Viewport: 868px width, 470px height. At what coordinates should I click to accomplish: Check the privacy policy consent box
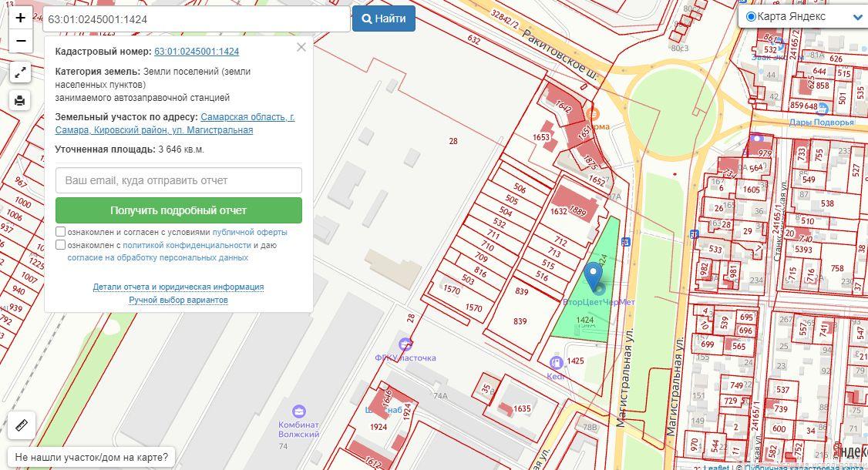[x=61, y=245]
